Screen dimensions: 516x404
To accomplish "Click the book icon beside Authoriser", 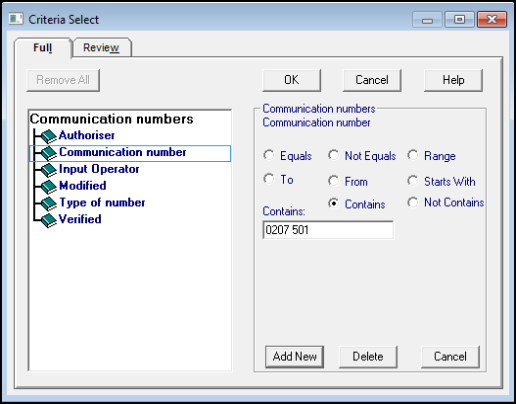I will pos(49,136).
